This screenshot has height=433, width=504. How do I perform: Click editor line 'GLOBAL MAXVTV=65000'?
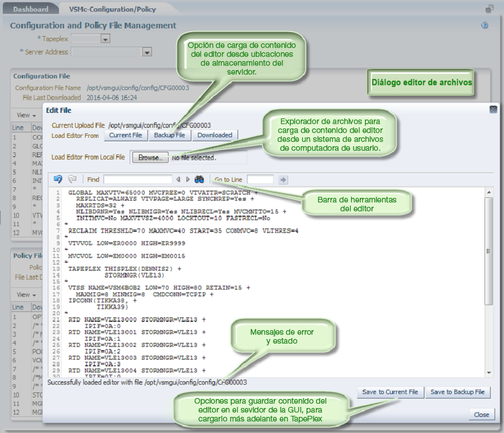[x=163, y=192]
